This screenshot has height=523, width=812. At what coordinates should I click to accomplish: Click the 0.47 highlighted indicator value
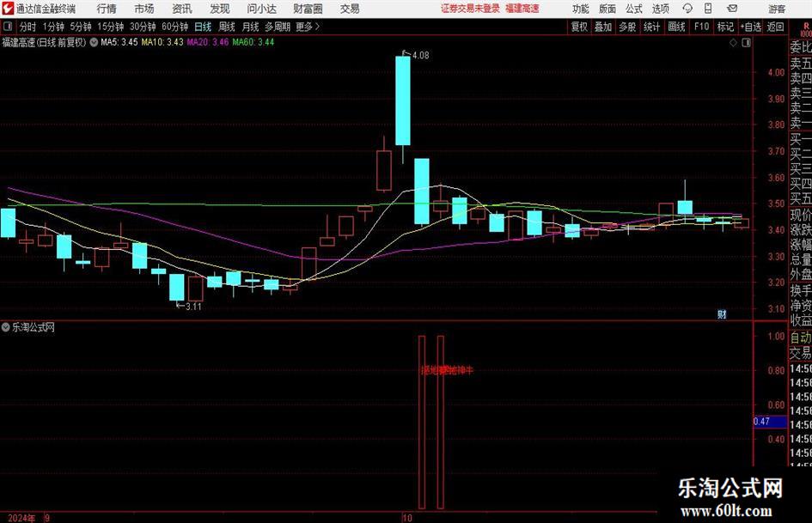pyautogui.click(x=770, y=422)
